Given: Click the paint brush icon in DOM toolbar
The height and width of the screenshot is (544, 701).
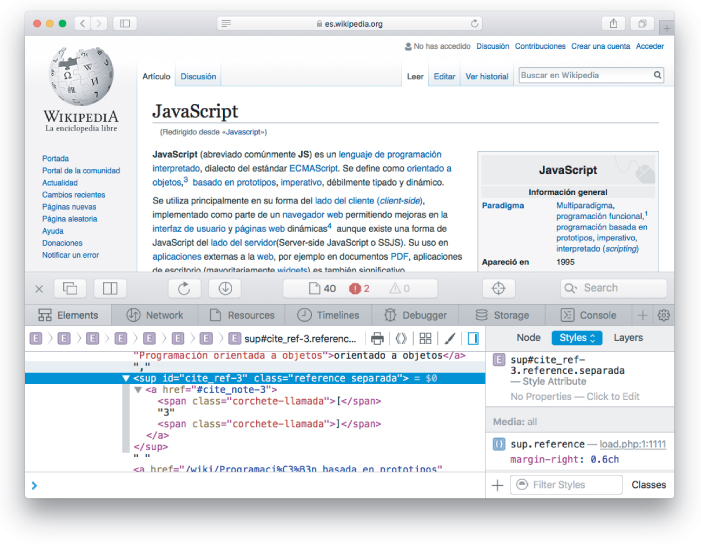Looking at the screenshot, I should pyautogui.click(x=450, y=339).
